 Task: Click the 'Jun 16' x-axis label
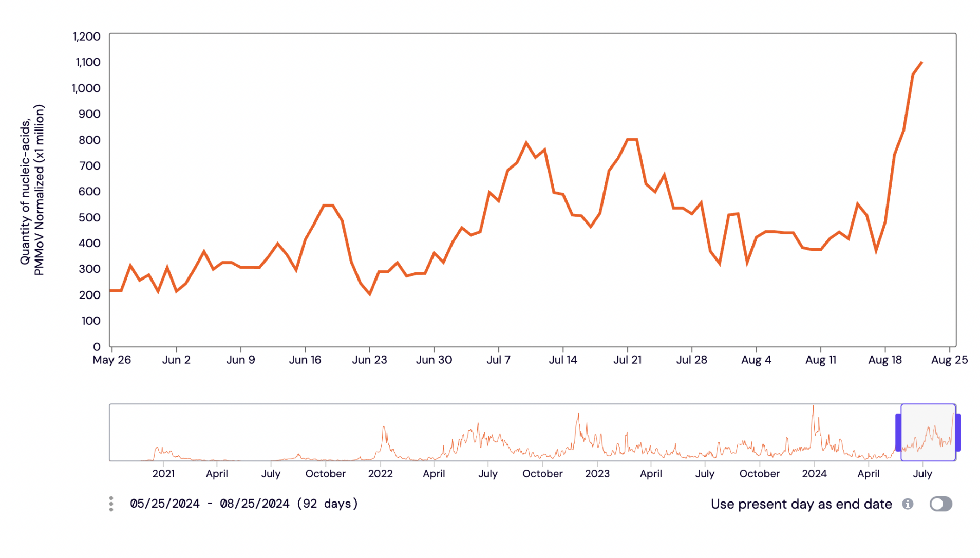coord(305,360)
